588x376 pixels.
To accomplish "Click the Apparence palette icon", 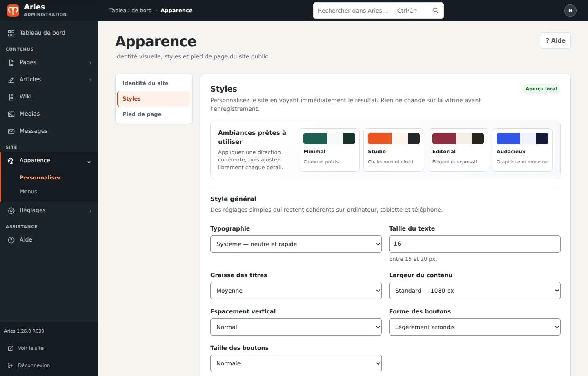I will pos(11,161).
